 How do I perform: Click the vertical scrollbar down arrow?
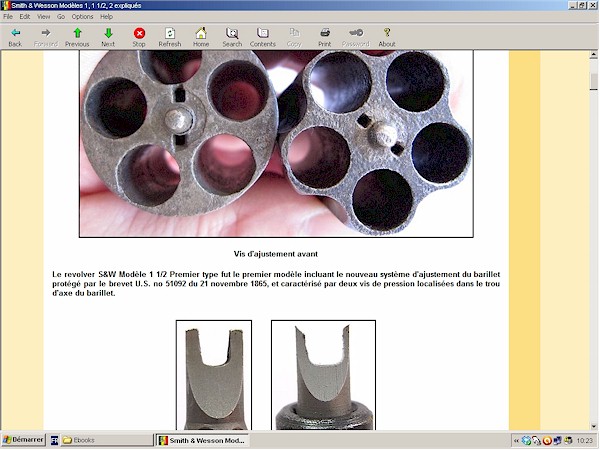coord(593,426)
